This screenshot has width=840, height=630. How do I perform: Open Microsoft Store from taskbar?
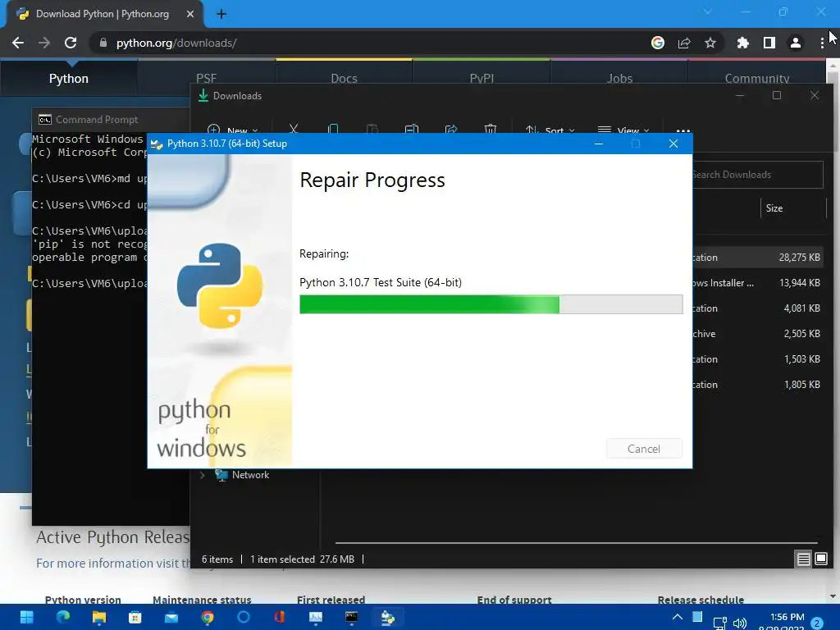pyautogui.click(x=135, y=617)
